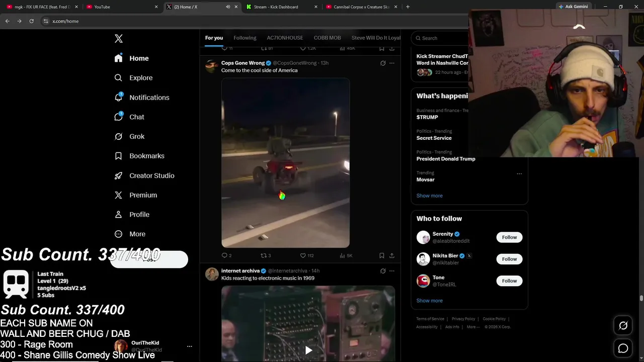Open Ads info footer link
This screenshot has height=362, width=644.
point(452,327)
